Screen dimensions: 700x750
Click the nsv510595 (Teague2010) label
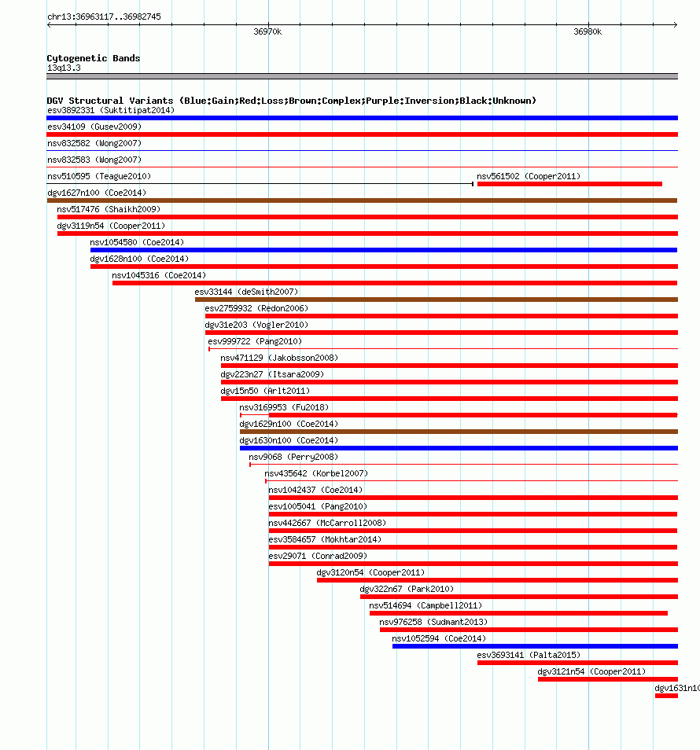click(x=99, y=177)
